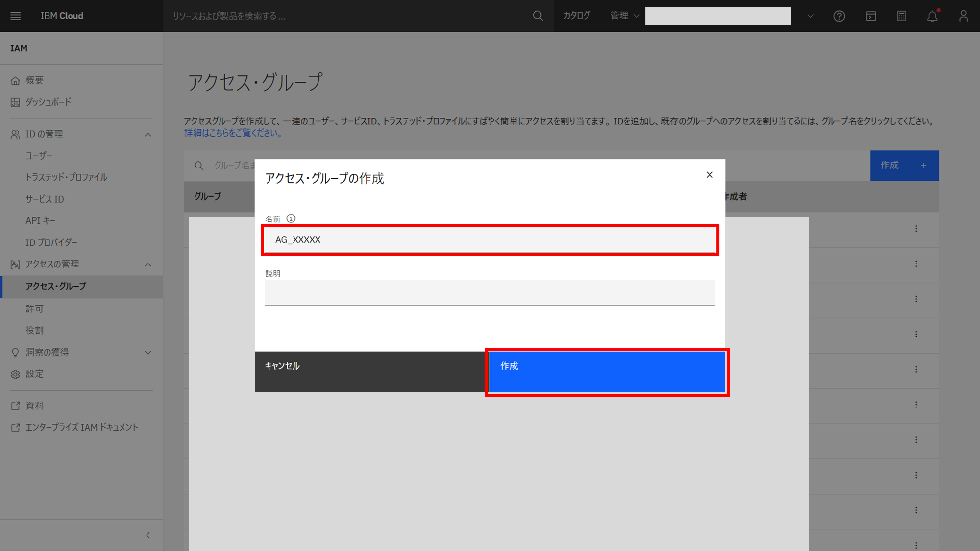The image size is (980, 551).
Task: Click the キャンセル button
Action: pos(370,372)
